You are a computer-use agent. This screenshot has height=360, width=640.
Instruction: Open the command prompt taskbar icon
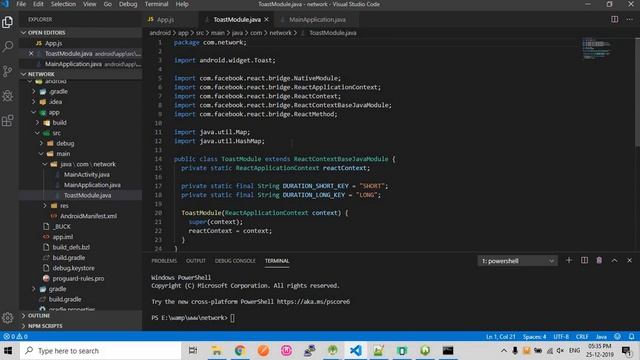pos(448,351)
